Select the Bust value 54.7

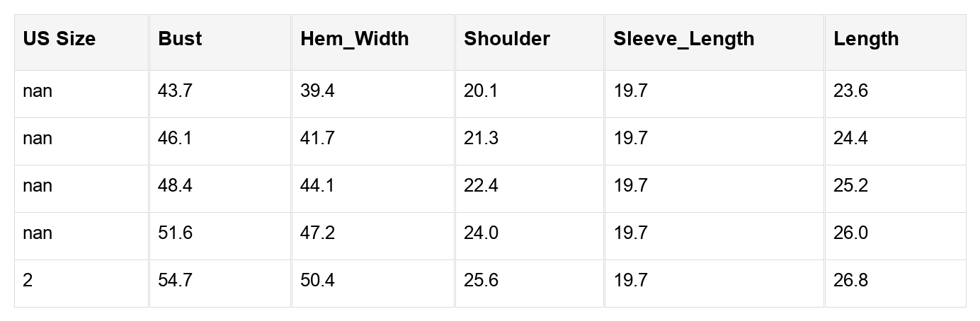(175, 281)
